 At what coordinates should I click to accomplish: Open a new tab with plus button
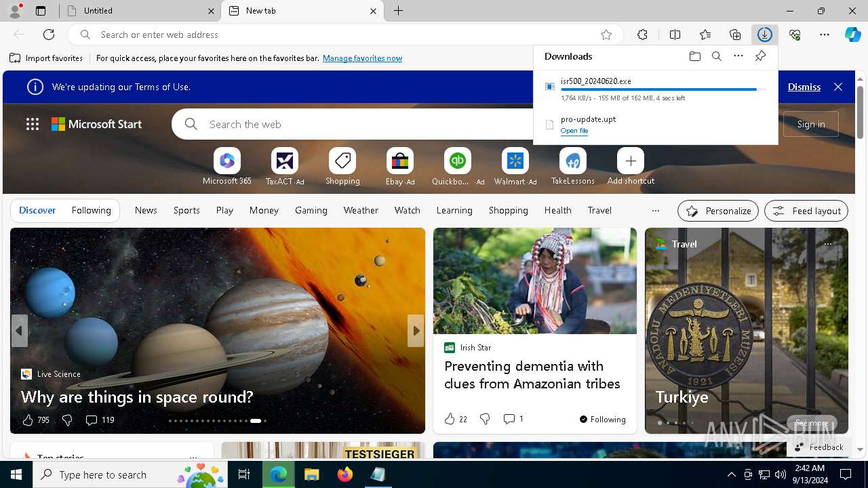pyautogui.click(x=399, y=11)
